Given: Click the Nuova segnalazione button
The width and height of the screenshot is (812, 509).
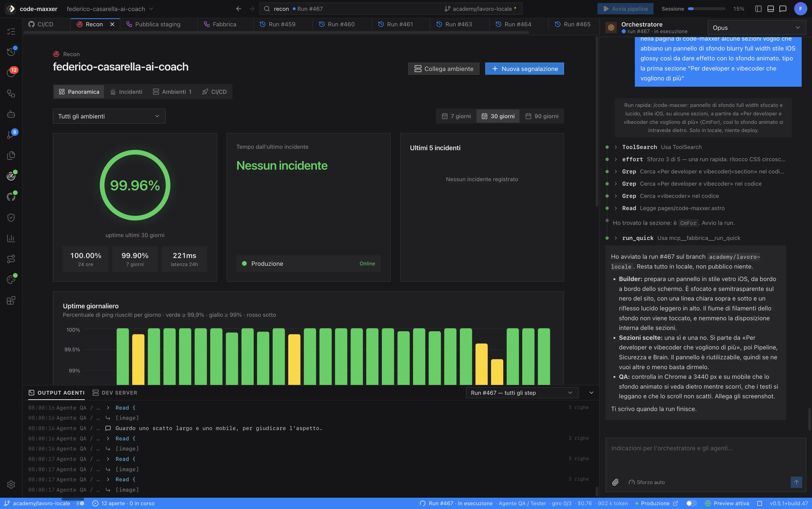Looking at the screenshot, I should click(x=524, y=69).
